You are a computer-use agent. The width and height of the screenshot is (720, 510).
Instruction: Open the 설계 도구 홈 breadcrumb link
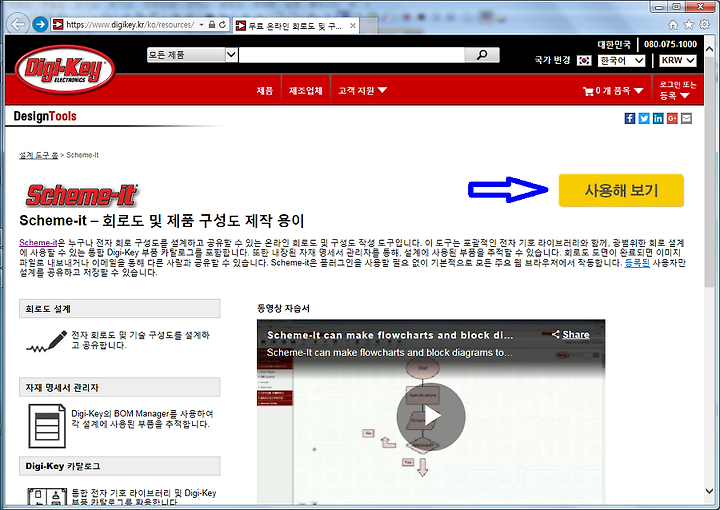39,155
